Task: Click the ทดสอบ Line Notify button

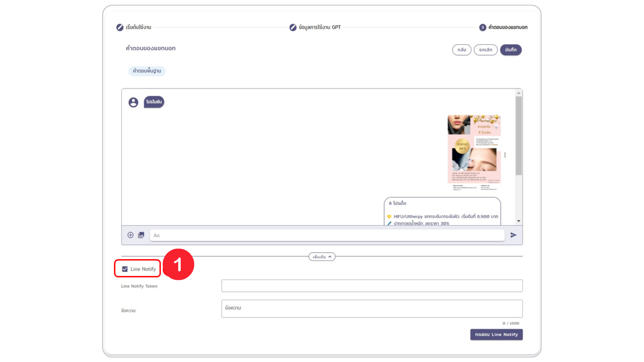Action: click(496, 334)
